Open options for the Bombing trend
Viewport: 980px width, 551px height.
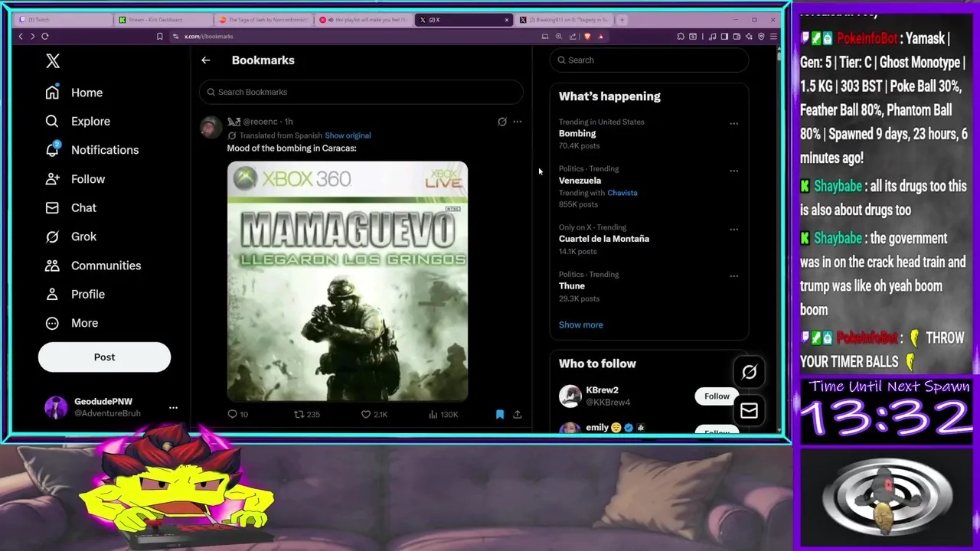[733, 123]
